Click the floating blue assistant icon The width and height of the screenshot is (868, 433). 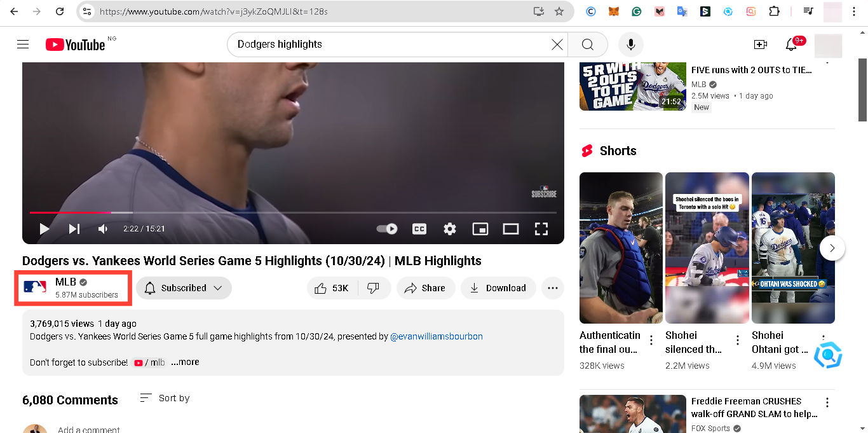pyautogui.click(x=828, y=355)
